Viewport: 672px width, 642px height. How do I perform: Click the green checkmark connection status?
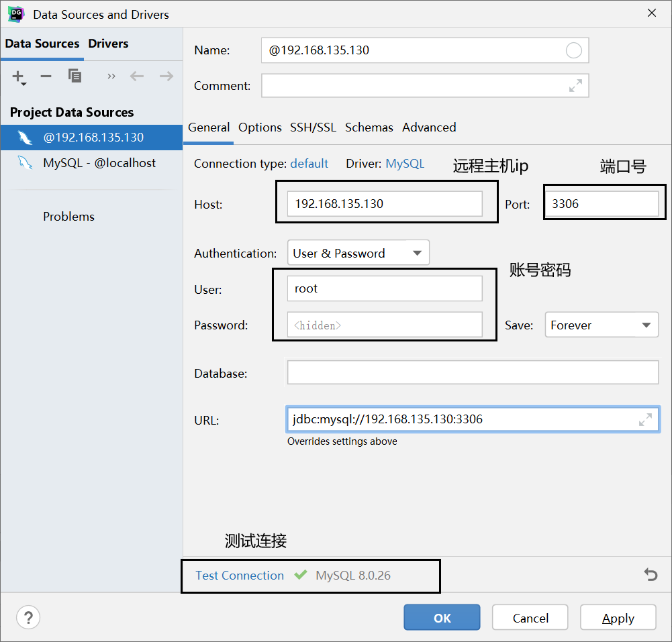point(301,574)
